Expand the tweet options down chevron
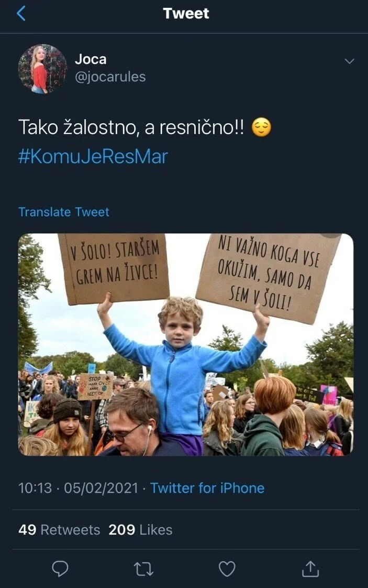Screen dimensions: 368x588 [x=349, y=61]
